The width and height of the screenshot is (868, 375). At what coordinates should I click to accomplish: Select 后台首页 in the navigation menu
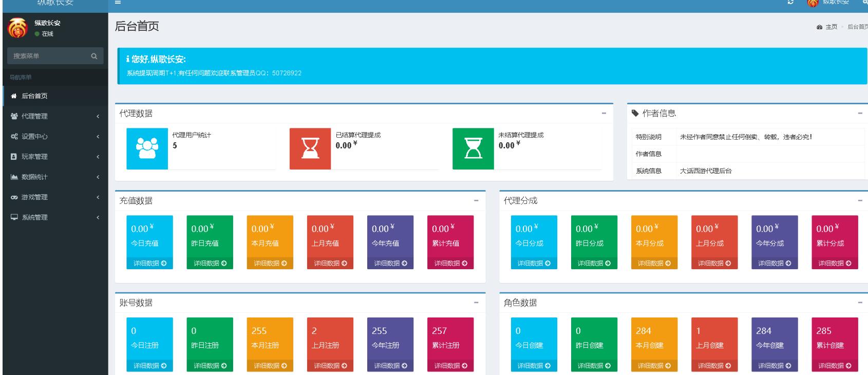point(34,96)
